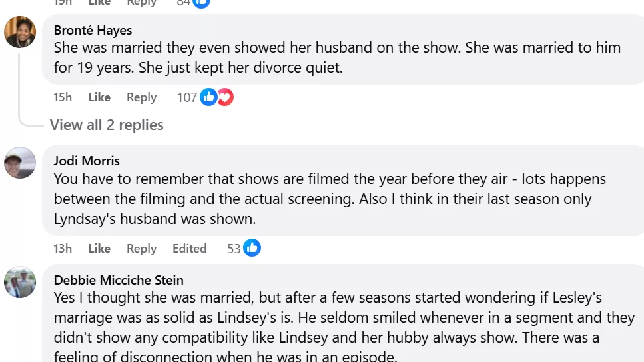The image size is (644, 362).
Task: Open Debbie Micciche Stein's profile picture
Action: point(20,282)
